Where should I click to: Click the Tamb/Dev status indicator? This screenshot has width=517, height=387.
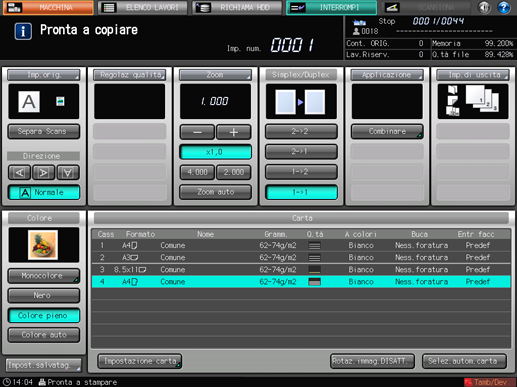[490, 382]
